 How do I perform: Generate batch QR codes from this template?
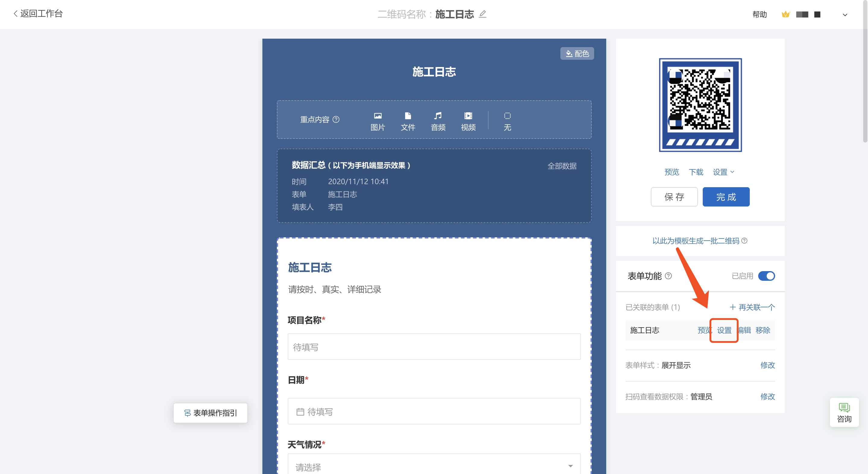(x=695, y=241)
